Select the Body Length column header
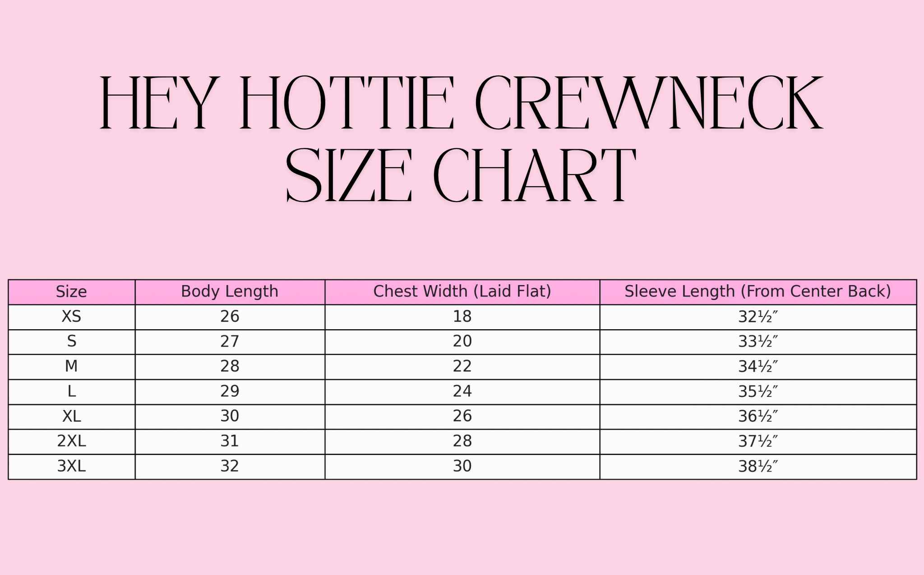Screen dimensions: 924x575 pyautogui.click(x=230, y=292)
